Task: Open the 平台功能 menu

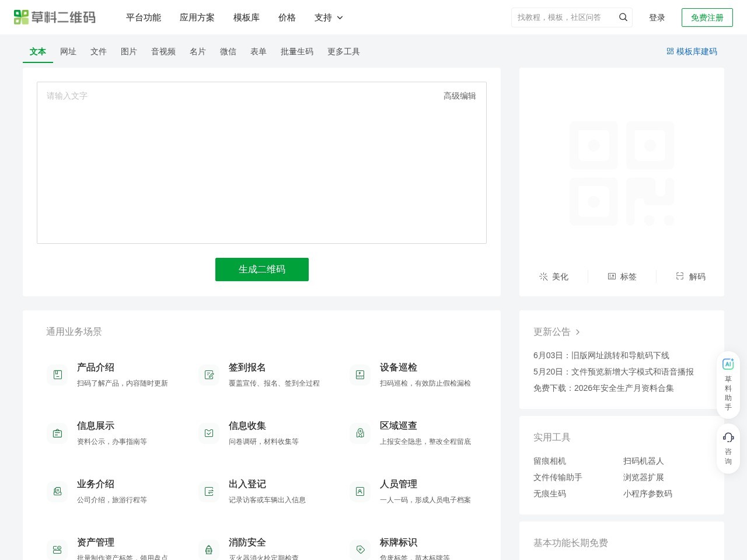Action: pos(144,17)
